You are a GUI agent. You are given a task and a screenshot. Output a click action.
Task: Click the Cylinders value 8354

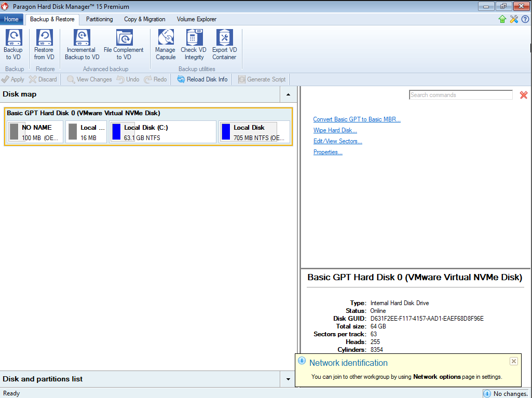(377, 350)
